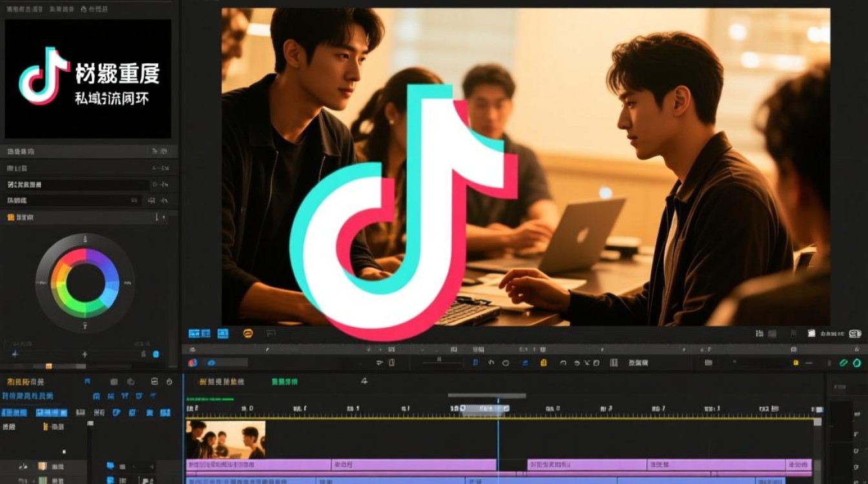Viewport: 868px width, 484px height.
Task: Toggle the blue track icon on the first purple track
Action: (110, 466)
